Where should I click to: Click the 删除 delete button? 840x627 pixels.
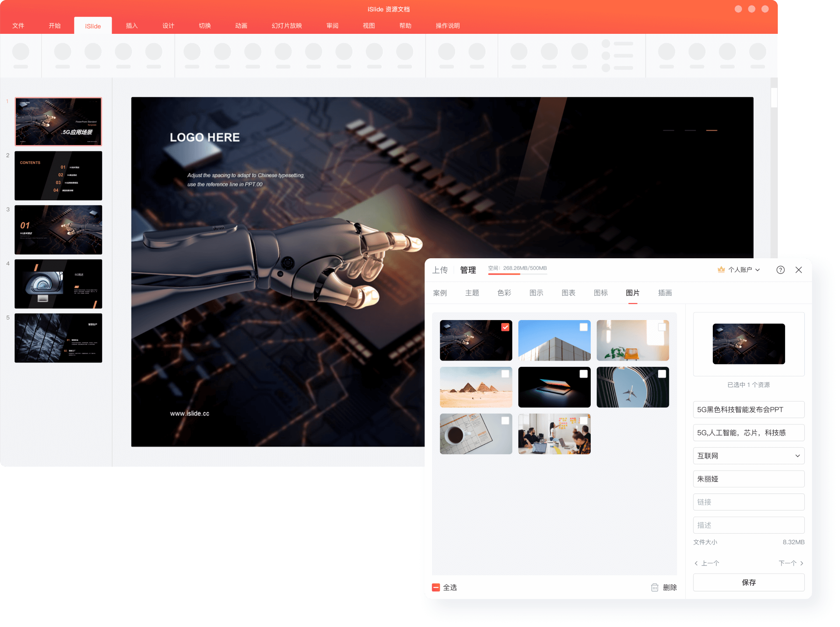coord(670,587)
